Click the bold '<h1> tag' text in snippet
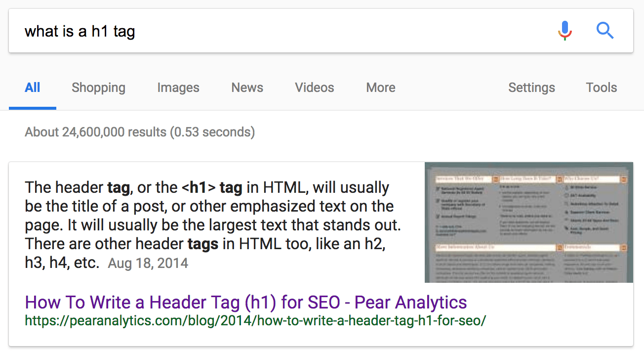The height and width of the screenshot is (351, 644). (x=212, y=188)
